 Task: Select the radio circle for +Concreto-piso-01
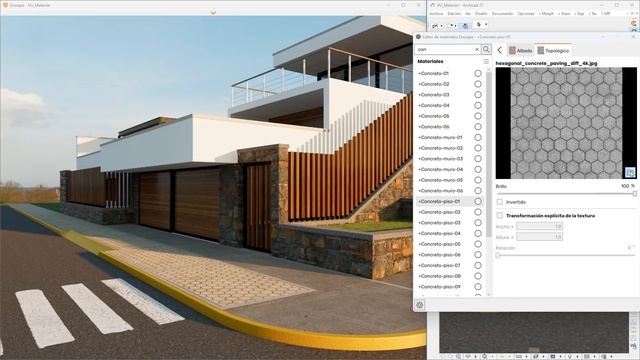pos(478,202)
